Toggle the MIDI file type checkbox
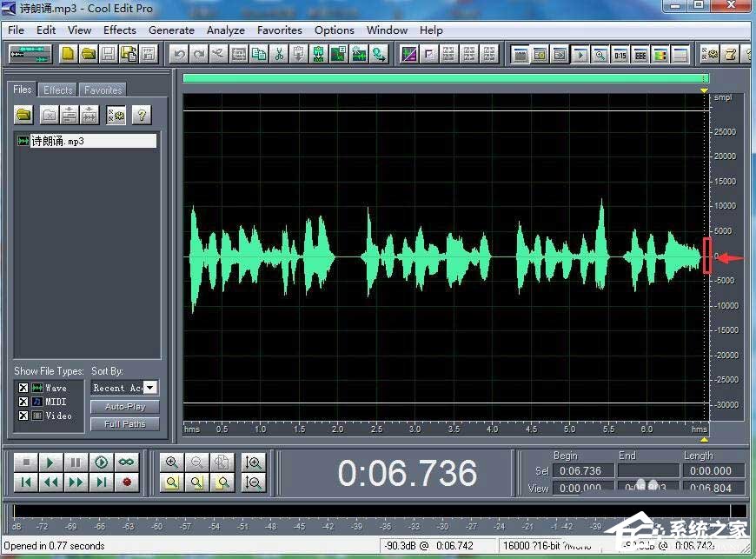This screenshot has height=559, width=756. tap(23, 402)
